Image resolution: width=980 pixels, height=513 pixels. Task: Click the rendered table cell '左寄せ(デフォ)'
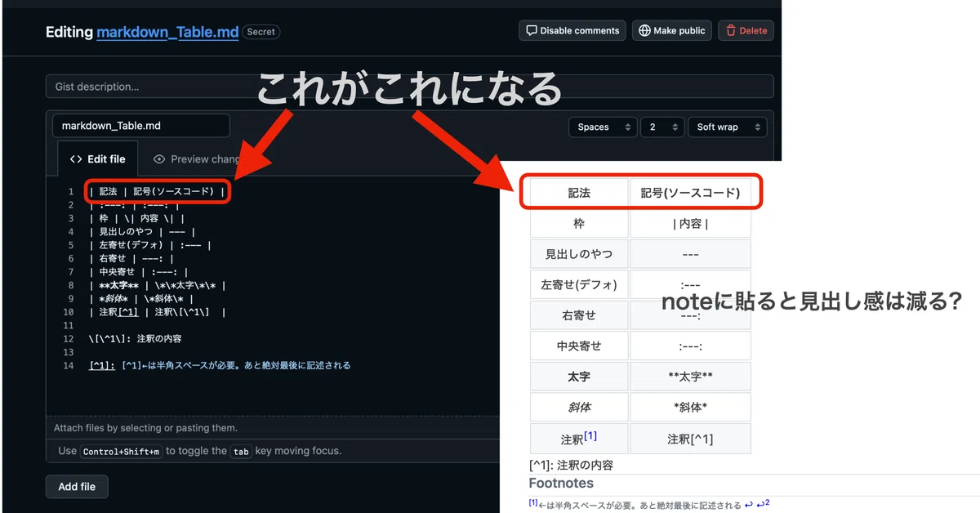click(579, 285)
